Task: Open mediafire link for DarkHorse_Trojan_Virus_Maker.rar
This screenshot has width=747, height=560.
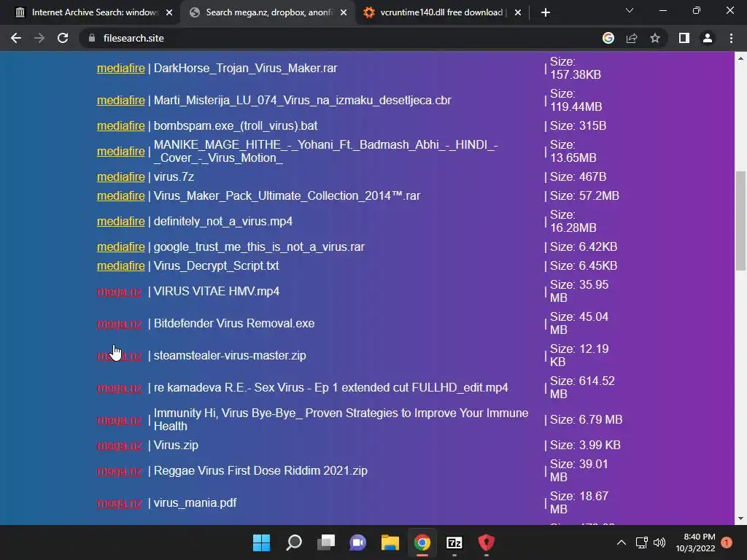Action: [120, 68]
